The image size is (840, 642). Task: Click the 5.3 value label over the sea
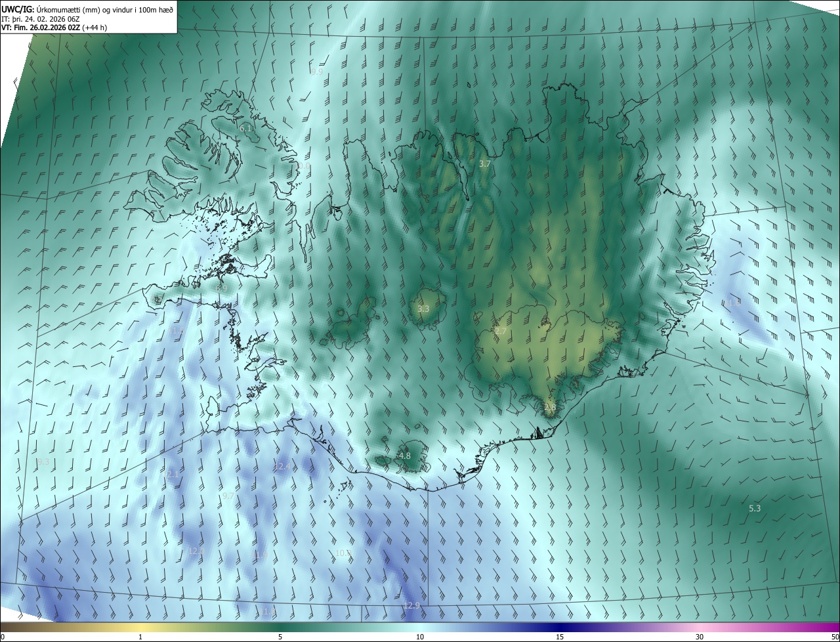coord(755,508)
